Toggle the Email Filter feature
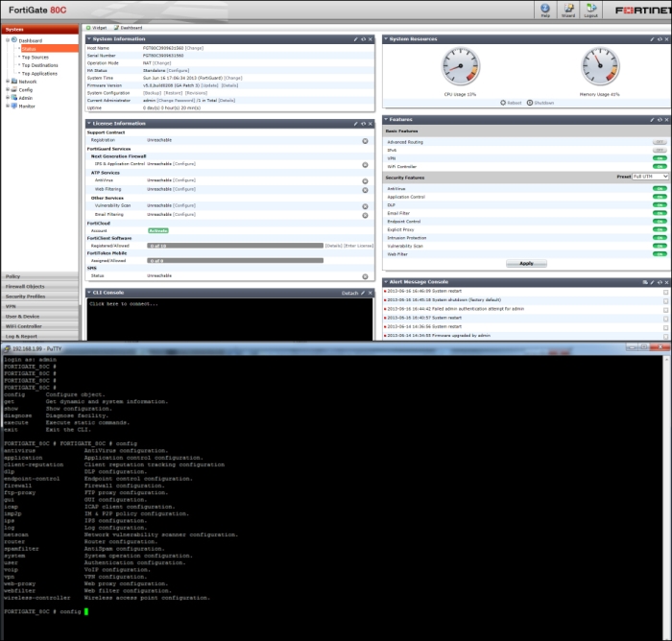Screen dimensions: 672x641 [x=660, y=213]
